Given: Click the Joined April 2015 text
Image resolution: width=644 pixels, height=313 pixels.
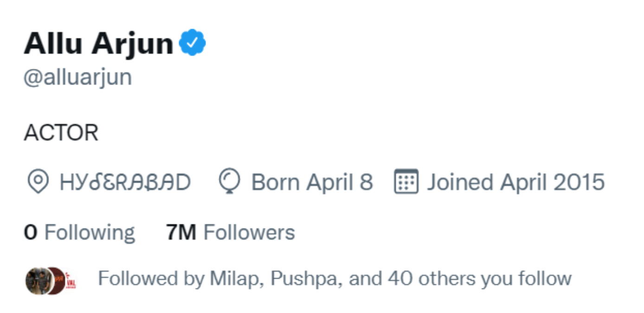Looking at the screenshot, I should 515,182.
